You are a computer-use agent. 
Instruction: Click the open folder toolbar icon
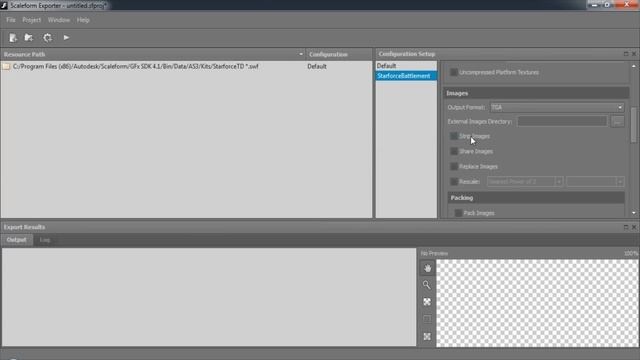[x=29, y=38]
